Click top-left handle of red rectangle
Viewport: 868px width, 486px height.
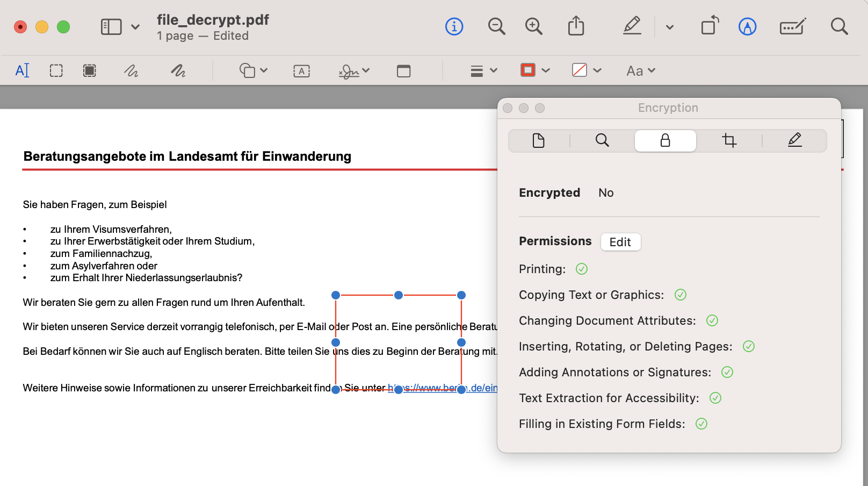coord(336,295)
